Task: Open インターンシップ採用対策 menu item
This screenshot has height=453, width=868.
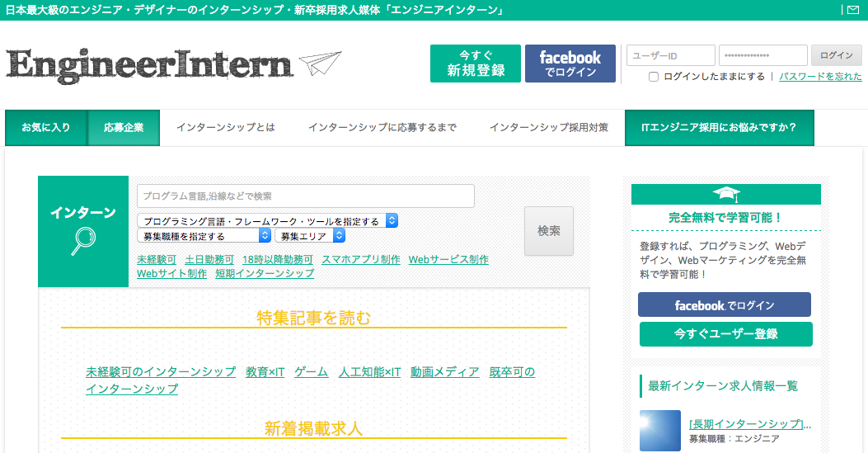Action: [x=549, y=127]
